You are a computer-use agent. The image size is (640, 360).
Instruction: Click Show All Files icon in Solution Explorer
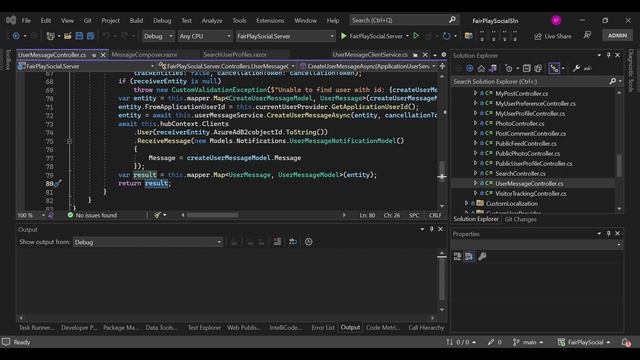(538, 69)
